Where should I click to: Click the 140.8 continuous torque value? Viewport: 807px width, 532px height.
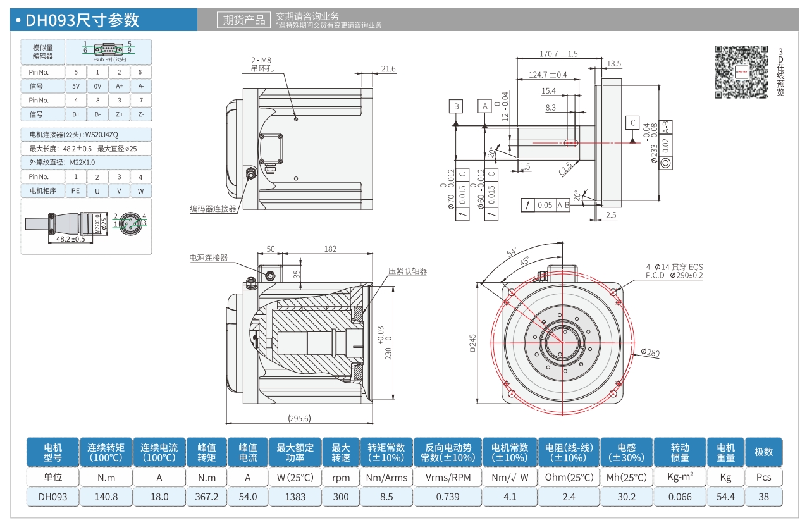tap(106, 497)
